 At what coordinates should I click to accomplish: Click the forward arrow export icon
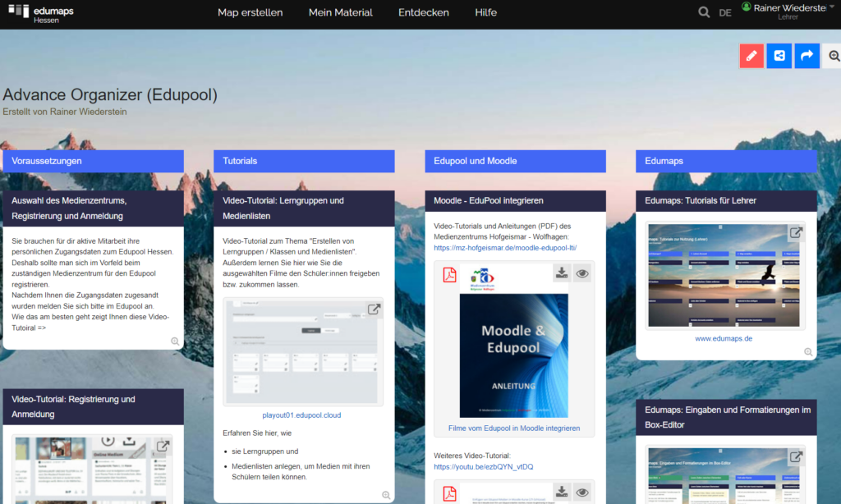tap(806, 56)
